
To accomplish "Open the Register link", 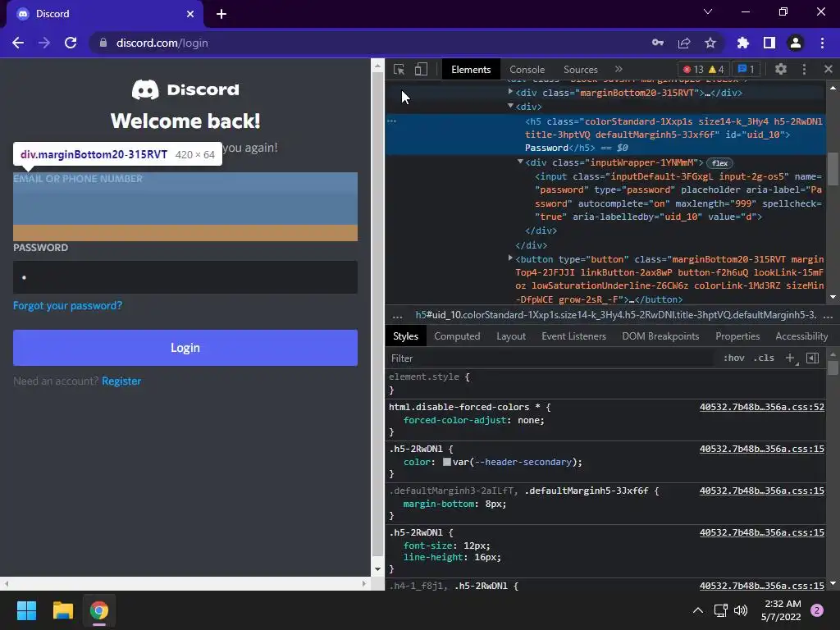I will coord(121,381).
